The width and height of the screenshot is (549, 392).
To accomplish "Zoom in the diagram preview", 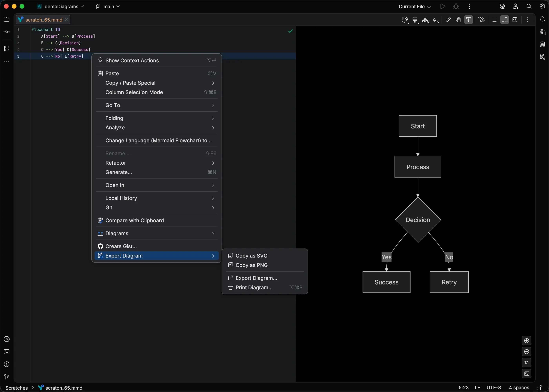I will click(x=526, y=341).
